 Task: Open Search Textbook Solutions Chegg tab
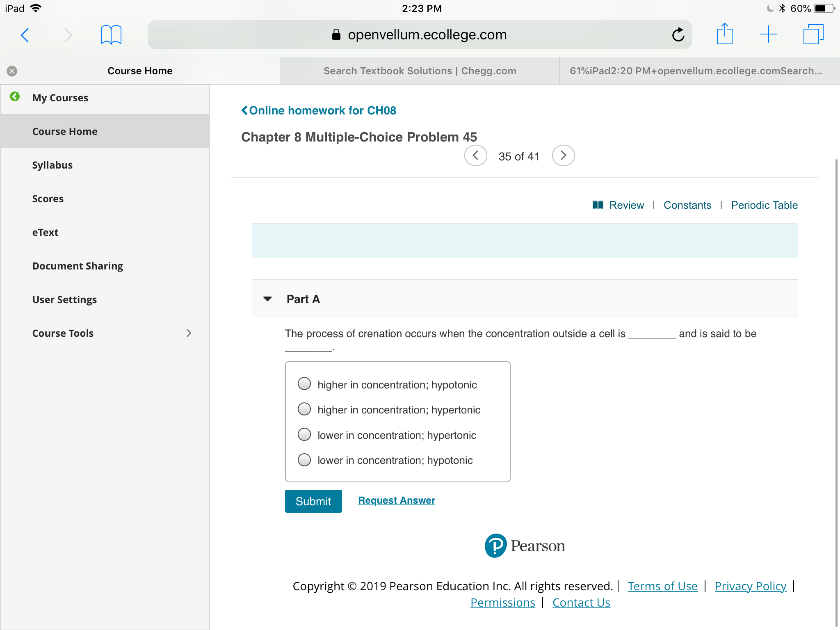pos(419,70)
